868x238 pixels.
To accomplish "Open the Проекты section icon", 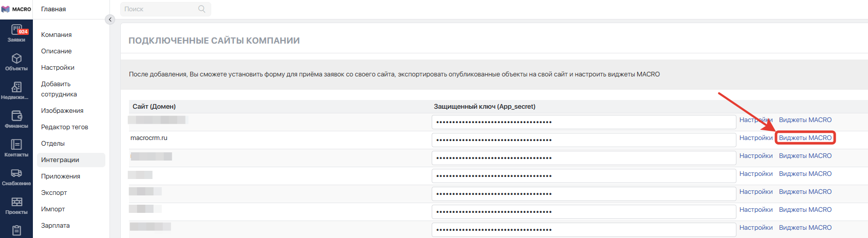I will (16, 202).
